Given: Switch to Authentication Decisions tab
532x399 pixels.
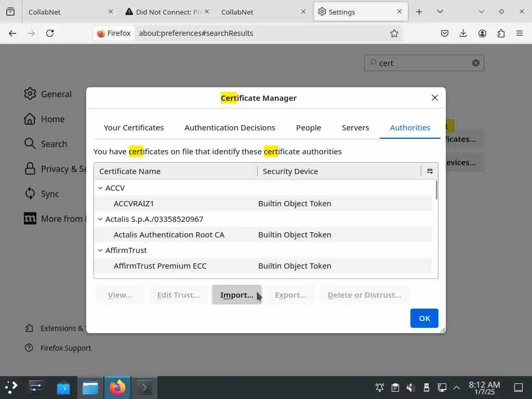Looking at the screenshot, I should (230, 128).
